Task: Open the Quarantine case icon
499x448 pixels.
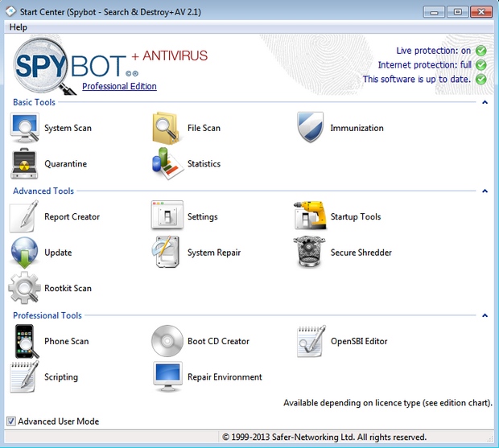Action: (x=24, y=163)
